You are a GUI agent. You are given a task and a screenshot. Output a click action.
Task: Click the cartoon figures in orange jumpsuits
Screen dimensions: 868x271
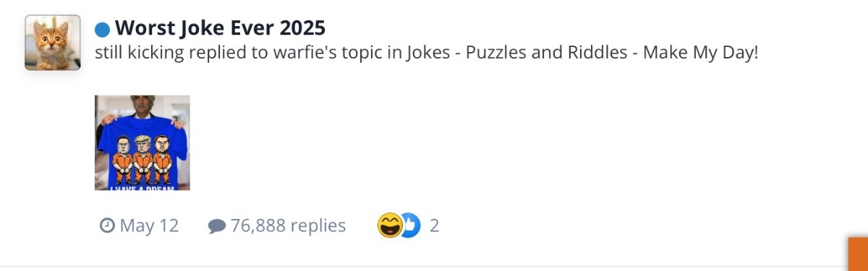(143, 158)
